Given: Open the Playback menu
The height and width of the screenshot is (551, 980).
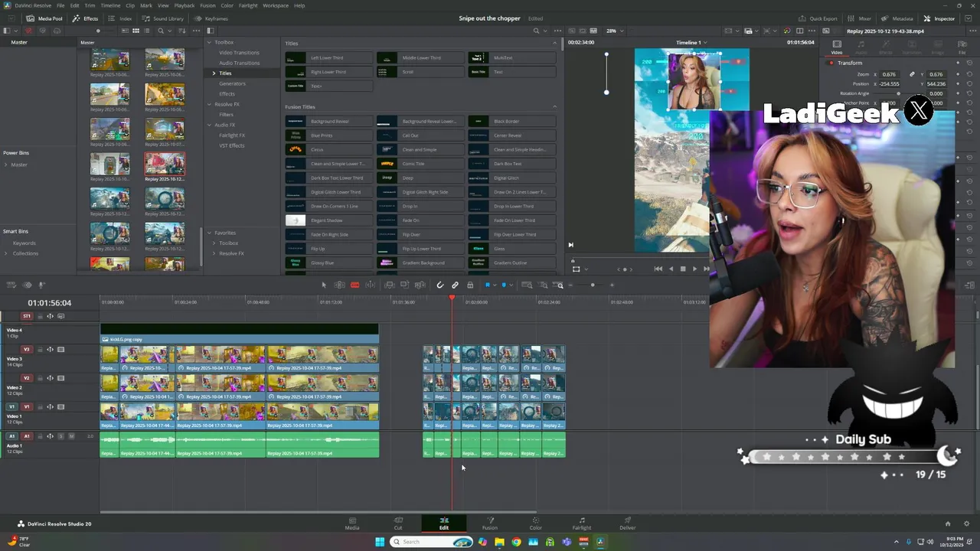Looking at the screenshot, I should point(185,5).
